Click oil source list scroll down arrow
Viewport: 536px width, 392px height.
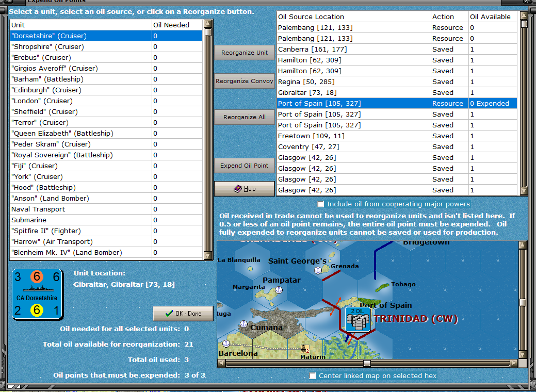click(x=524, y=191)
